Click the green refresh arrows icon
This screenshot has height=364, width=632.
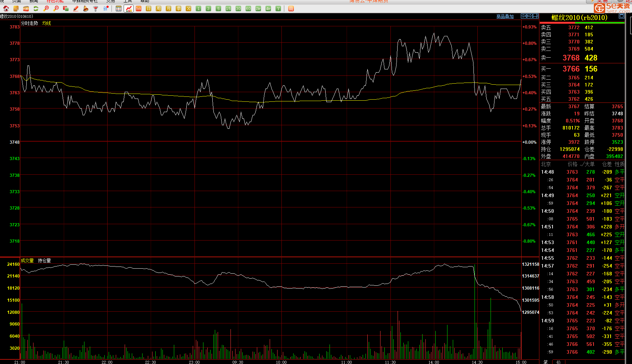click(x=36, y=9)
